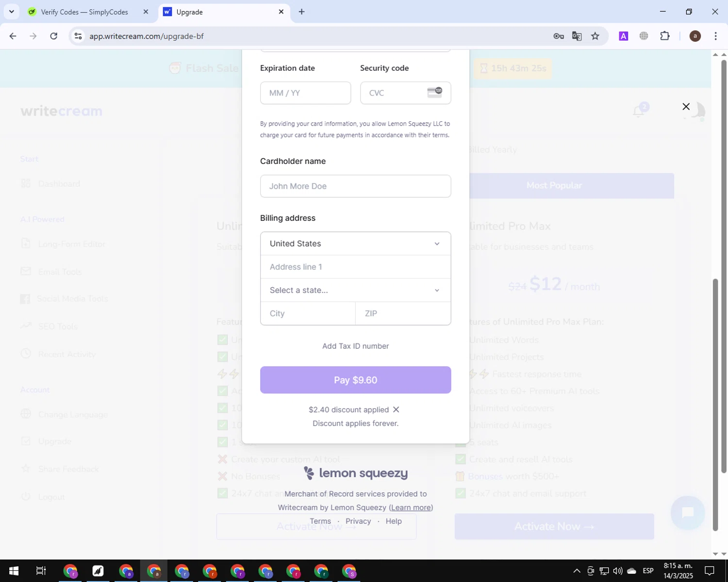Open the volume control in tray

tap(617, 571)
